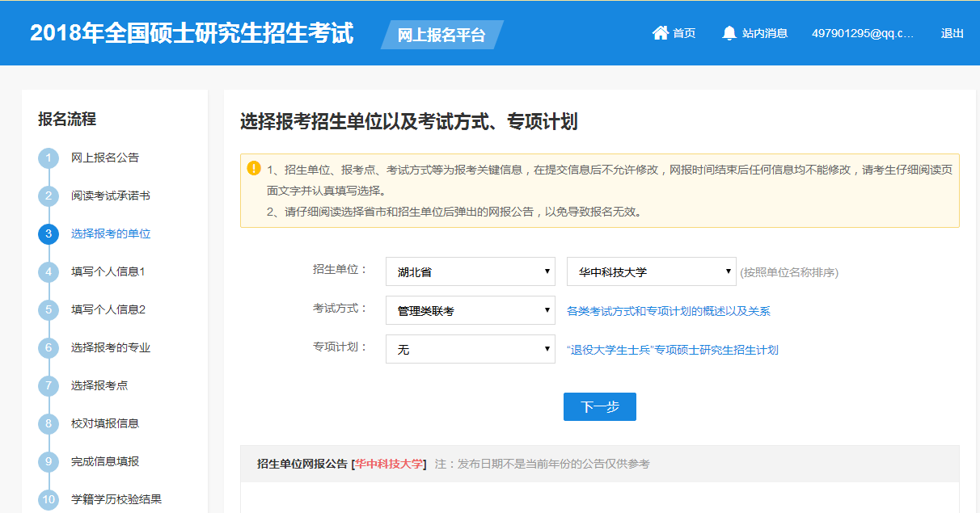Open the university dropdown showing 华中科技大学

click(x=651, y=272)
